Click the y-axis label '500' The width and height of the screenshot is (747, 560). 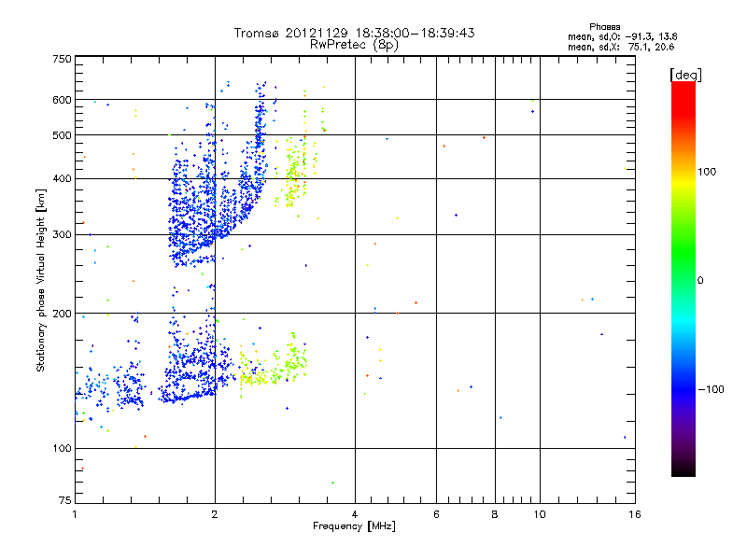pyautogui.click(x=63, y=135)
